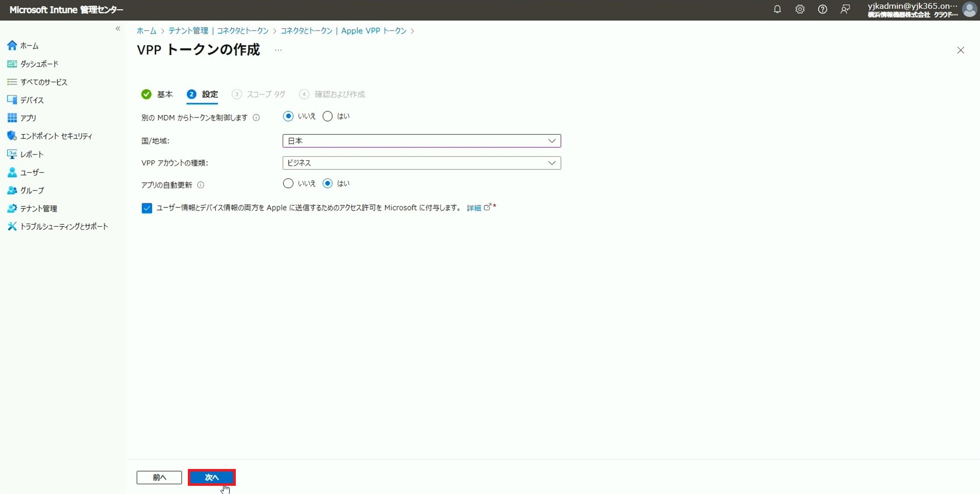The image size is (980, 494).
Task: Open the help question mark icon
Action: pos(822,9)
